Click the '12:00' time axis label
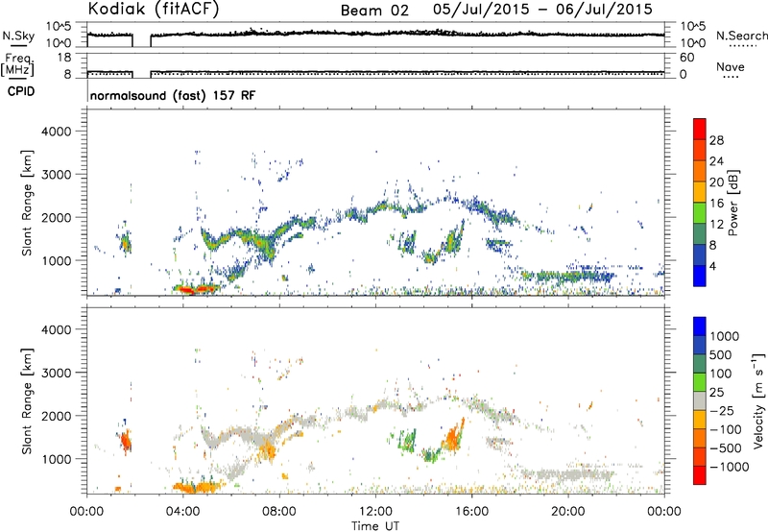 pos(375,512)
